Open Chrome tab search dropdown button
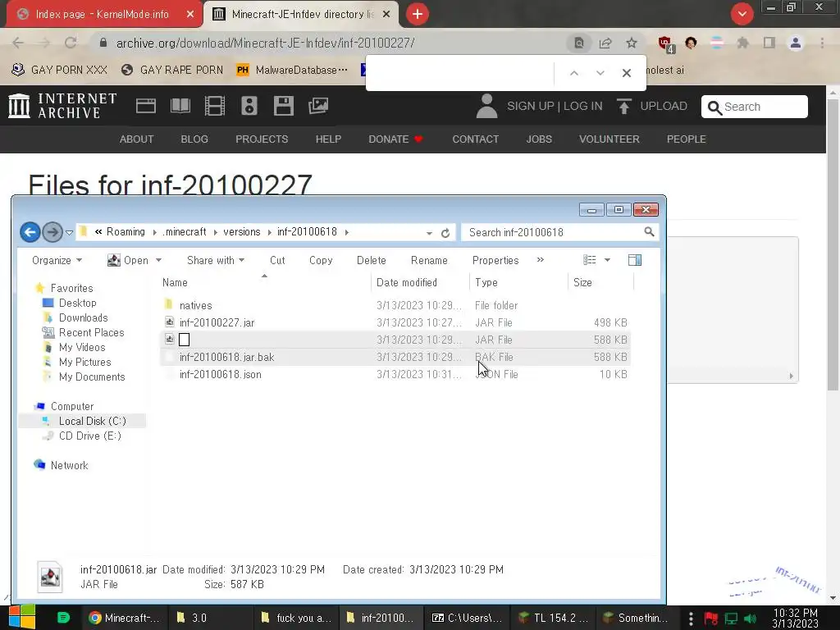 (742, 14)
